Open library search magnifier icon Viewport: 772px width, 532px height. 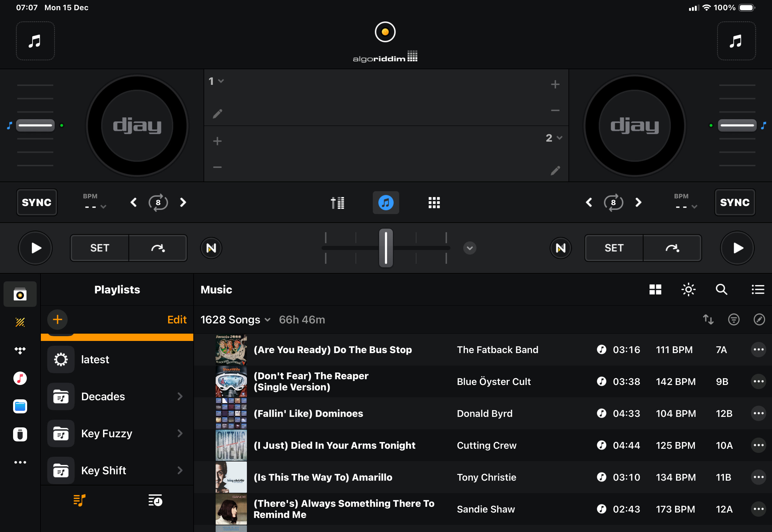pos(721,289)
